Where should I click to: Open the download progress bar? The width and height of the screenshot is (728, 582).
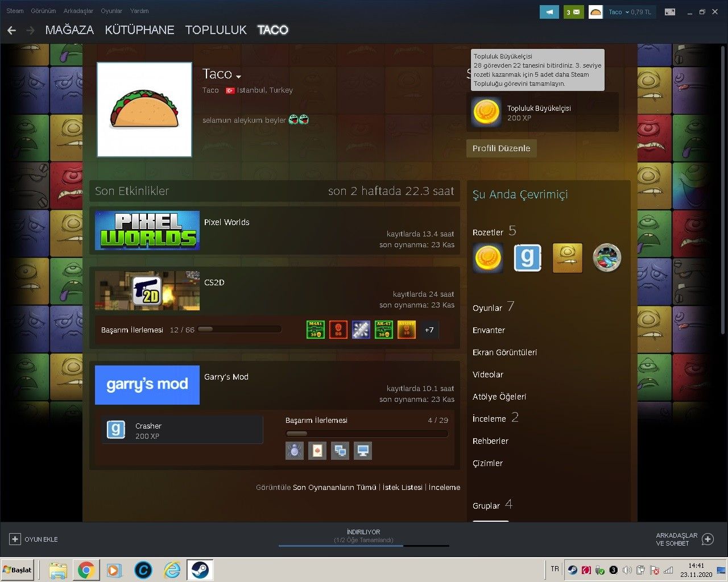(363, 546)
